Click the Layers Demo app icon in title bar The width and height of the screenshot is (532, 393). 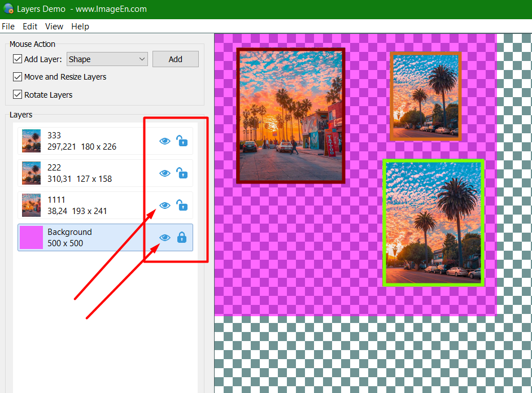point(8,8)
